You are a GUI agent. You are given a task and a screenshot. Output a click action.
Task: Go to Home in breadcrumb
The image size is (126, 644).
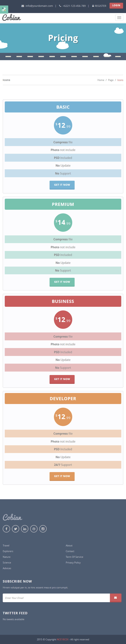(x=101, y=80)
